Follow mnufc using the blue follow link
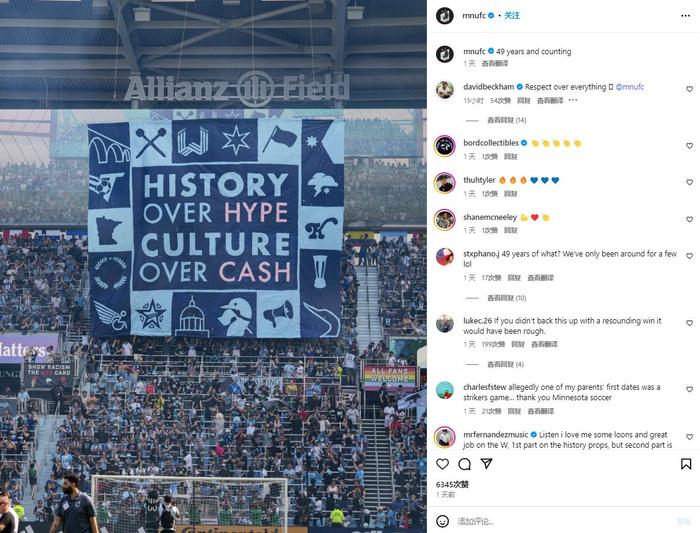The image size is (700, 533). click(512, 15)
